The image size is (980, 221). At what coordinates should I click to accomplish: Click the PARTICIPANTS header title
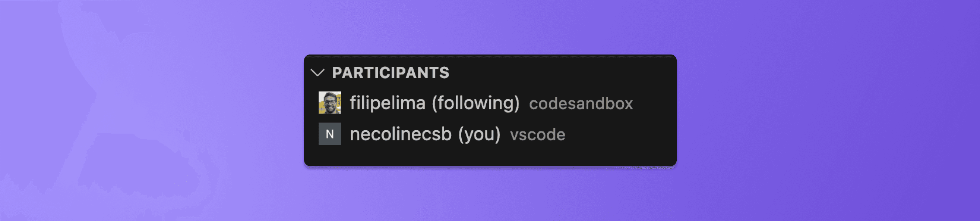click(x=391, y=72)
